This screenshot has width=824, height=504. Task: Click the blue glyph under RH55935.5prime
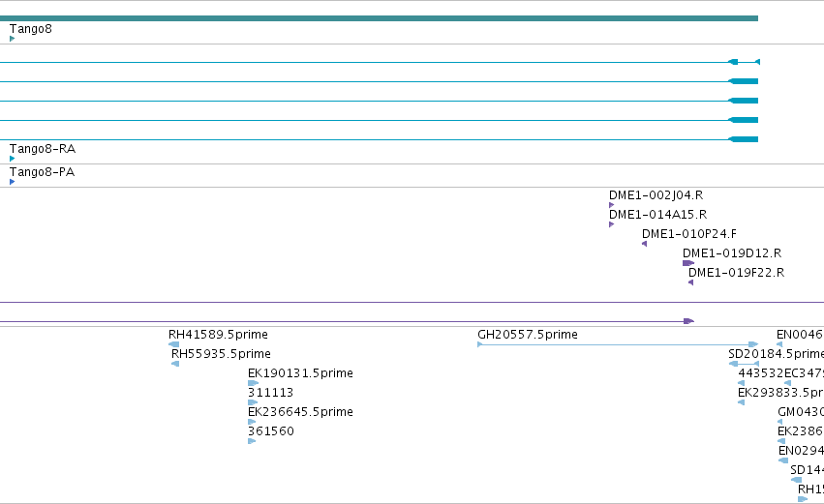click(x=175, y=364)
